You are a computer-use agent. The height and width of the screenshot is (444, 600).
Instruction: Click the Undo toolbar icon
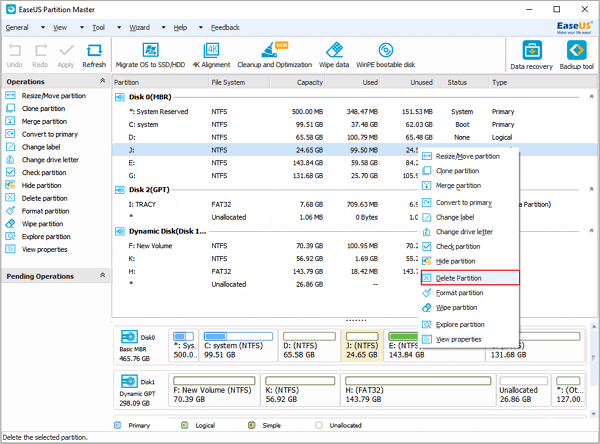click(x=15, y=56)
